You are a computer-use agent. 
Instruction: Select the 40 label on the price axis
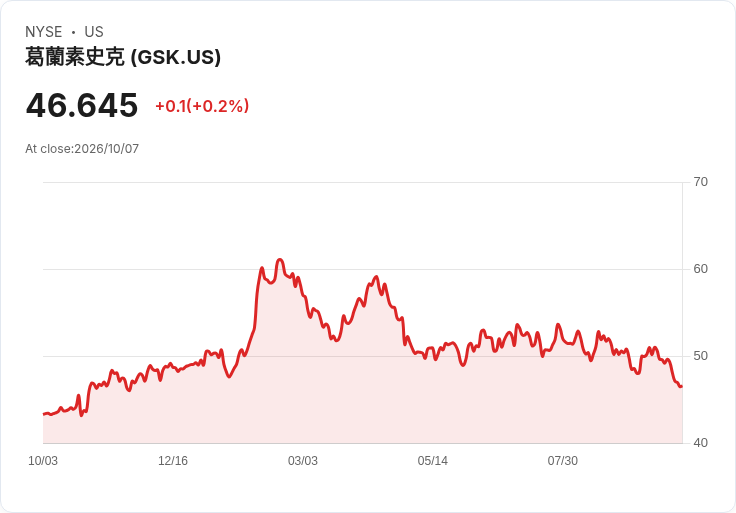(700, 443)
